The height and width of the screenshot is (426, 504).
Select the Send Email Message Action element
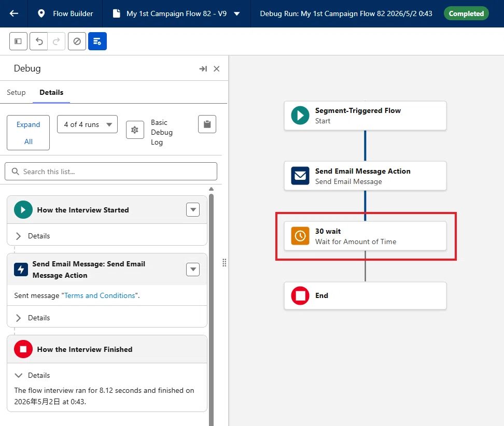click(x=365, y=176)
